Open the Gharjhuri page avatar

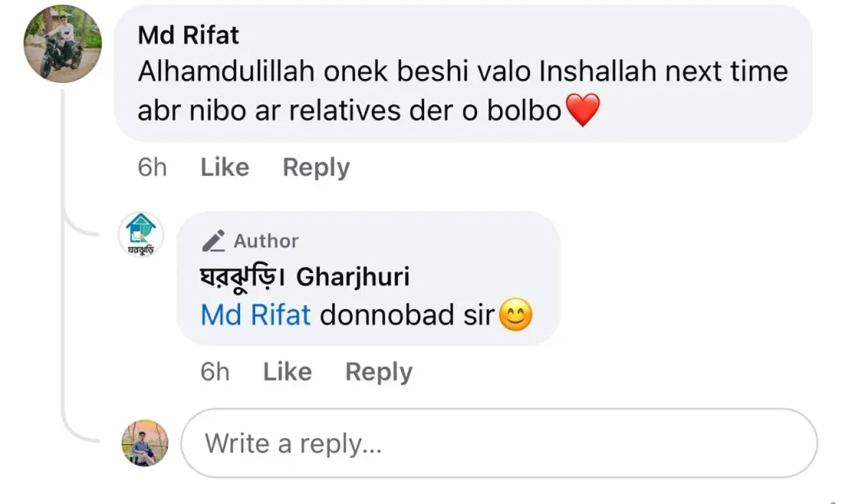coord(141,234)
